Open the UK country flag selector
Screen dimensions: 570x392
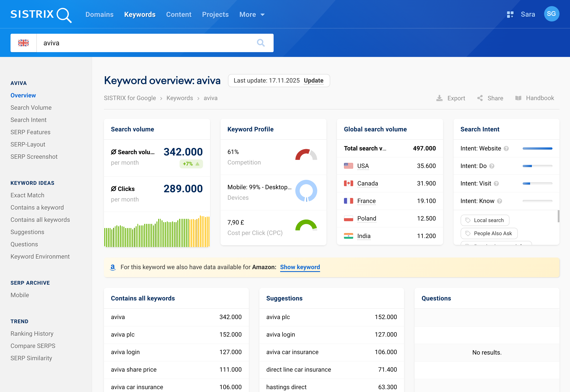pyautogui.click(x=24, y=43)
